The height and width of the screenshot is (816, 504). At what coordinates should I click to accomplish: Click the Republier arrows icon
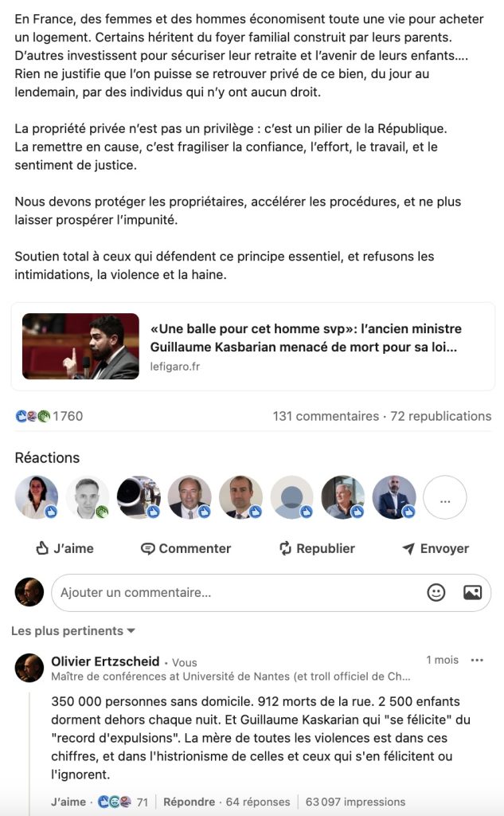(x=286, y=548)
